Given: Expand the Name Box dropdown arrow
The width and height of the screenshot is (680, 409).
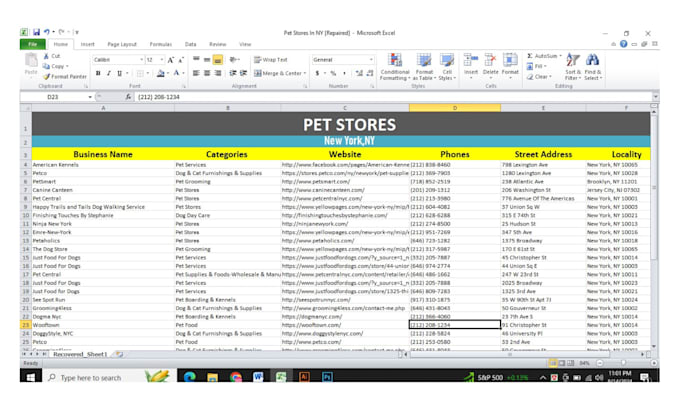Looking at the screenshot, I should point(90,97).
